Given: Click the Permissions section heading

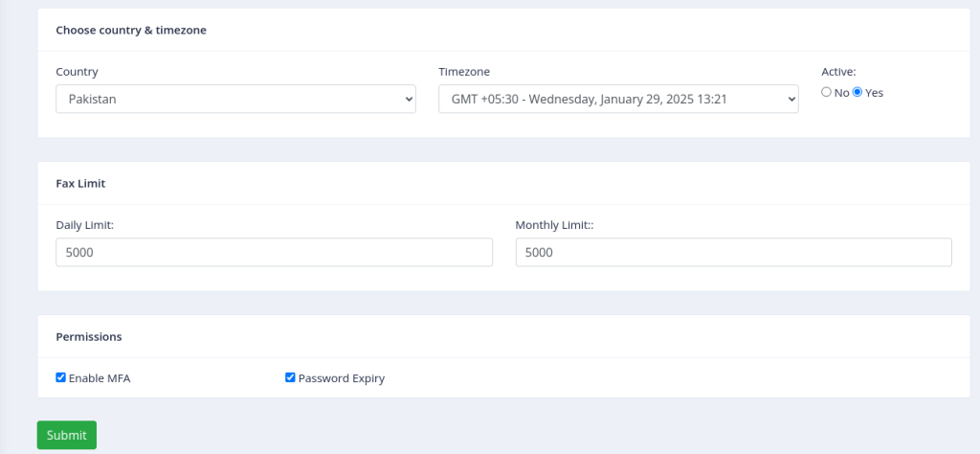Looking at the screenshot, I should click(x=89, y=336).
